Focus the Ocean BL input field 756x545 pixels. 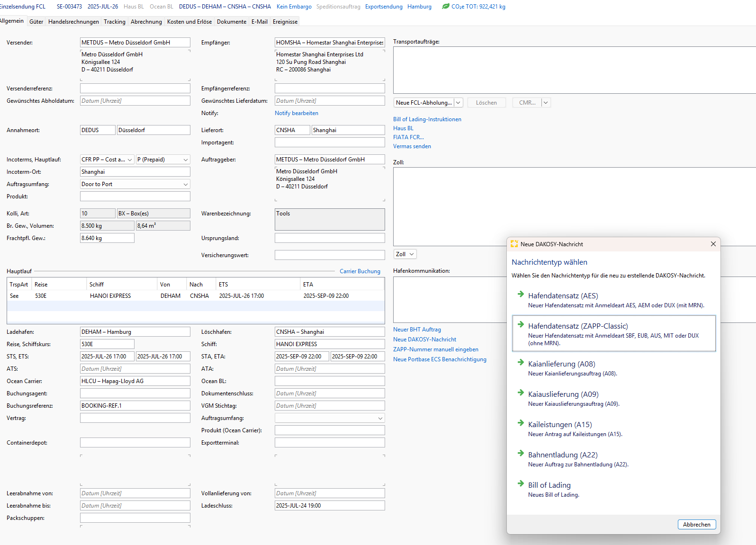(330, 381)
